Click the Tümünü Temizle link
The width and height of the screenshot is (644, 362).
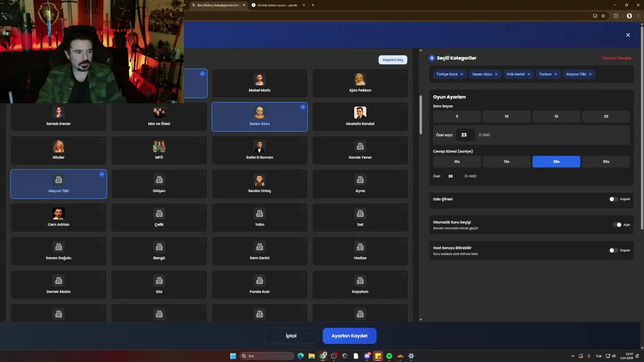[616, 58]
